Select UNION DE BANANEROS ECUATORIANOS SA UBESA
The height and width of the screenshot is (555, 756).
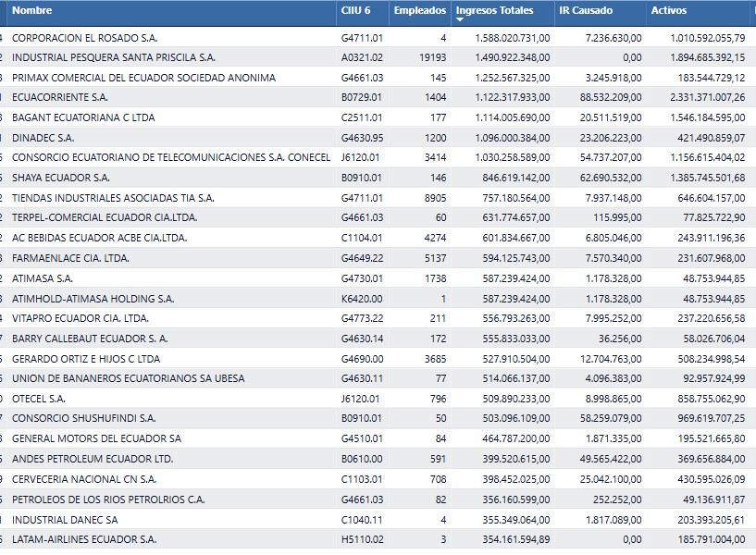coord(129,378)
